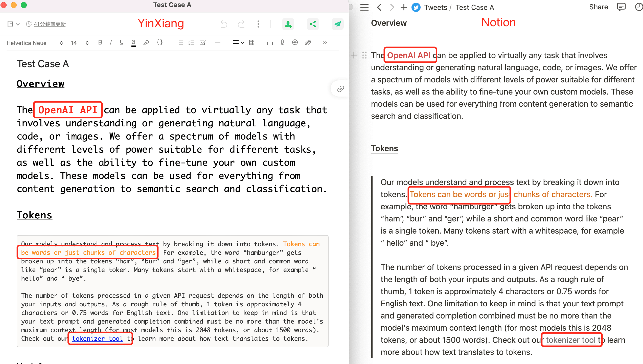Attach a file with the paperclip icon
The width and height of the screenshot is (643, 364).
click(x=308, y=42)
